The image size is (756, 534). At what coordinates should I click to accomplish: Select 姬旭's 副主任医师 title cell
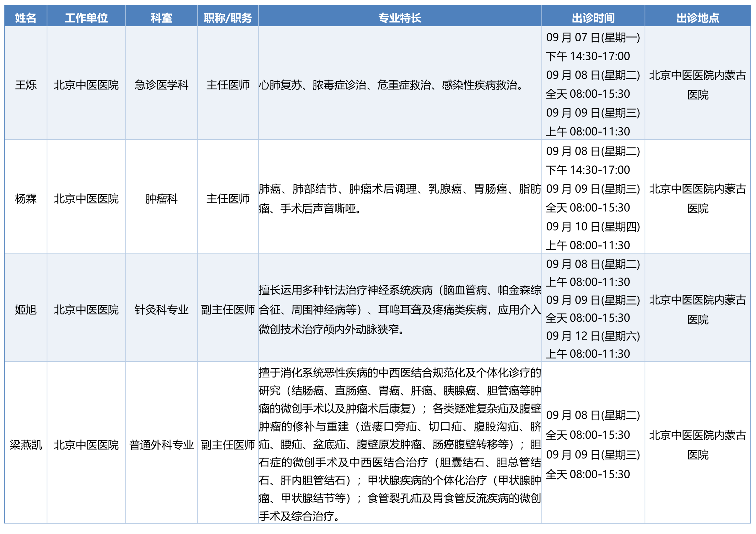click(x=228, y=309)
